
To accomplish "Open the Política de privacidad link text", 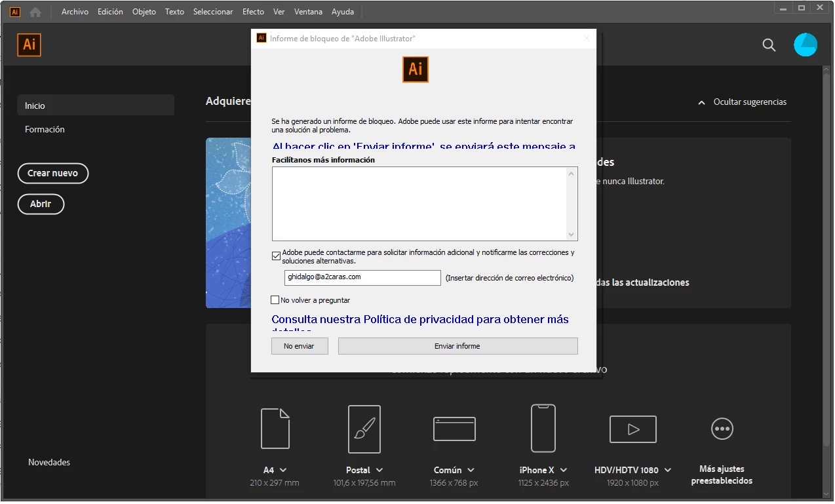I will [x=419, y=320].
